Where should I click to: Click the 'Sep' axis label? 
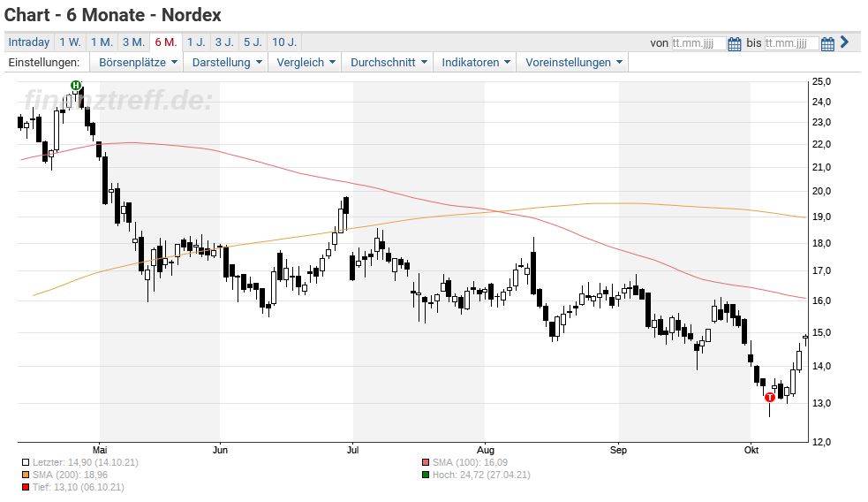click(618, 450)
